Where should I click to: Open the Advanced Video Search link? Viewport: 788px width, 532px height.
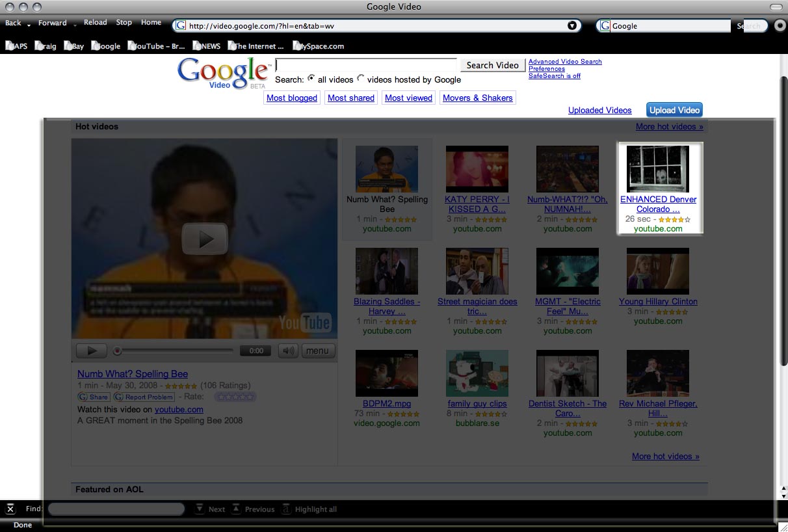[x=565, y=62]
